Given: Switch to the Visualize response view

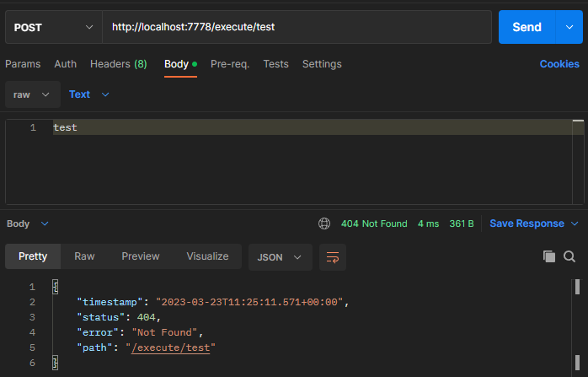Looking at the screenshot, I should tap(207, 256).
